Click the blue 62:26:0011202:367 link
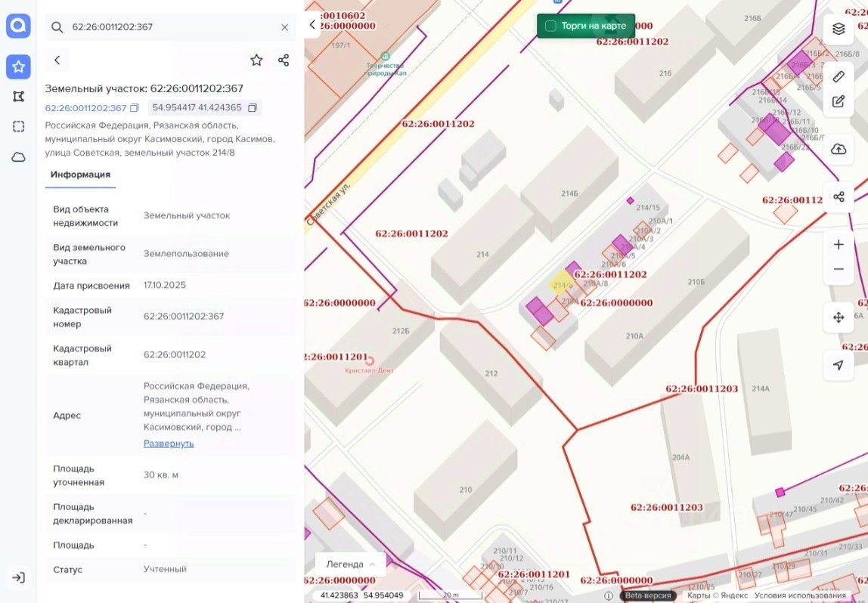Viewport: 868px width, 603px height. pos(85,108)
